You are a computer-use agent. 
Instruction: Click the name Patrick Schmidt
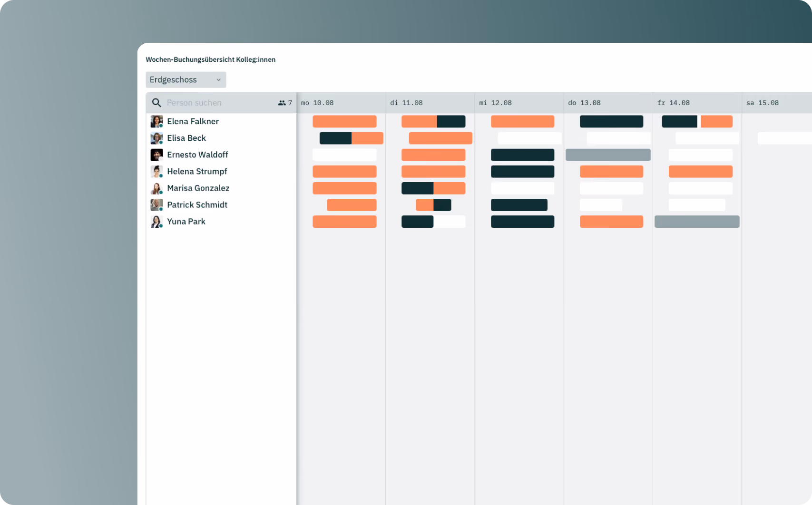[197, 205]
